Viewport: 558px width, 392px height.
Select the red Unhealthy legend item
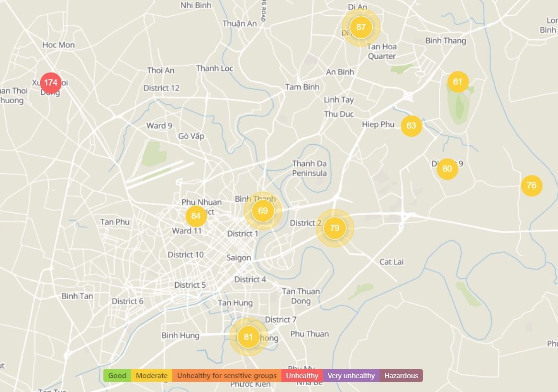point(302,376)
